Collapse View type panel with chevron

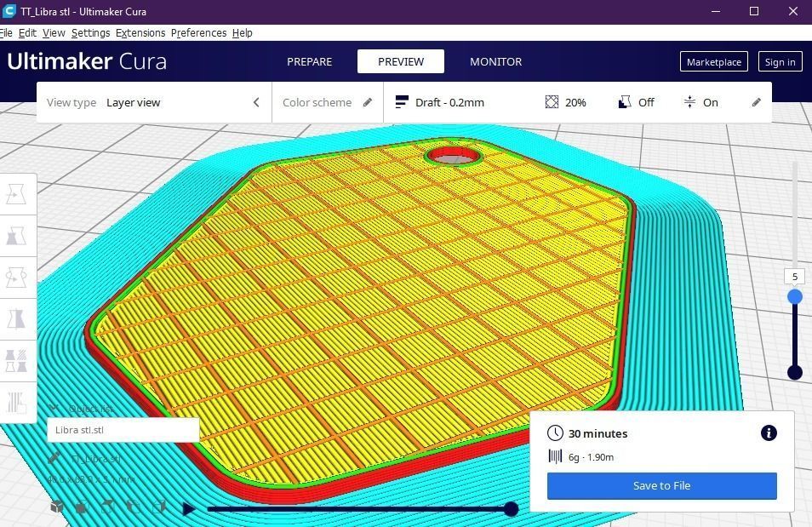click(256, 102)
